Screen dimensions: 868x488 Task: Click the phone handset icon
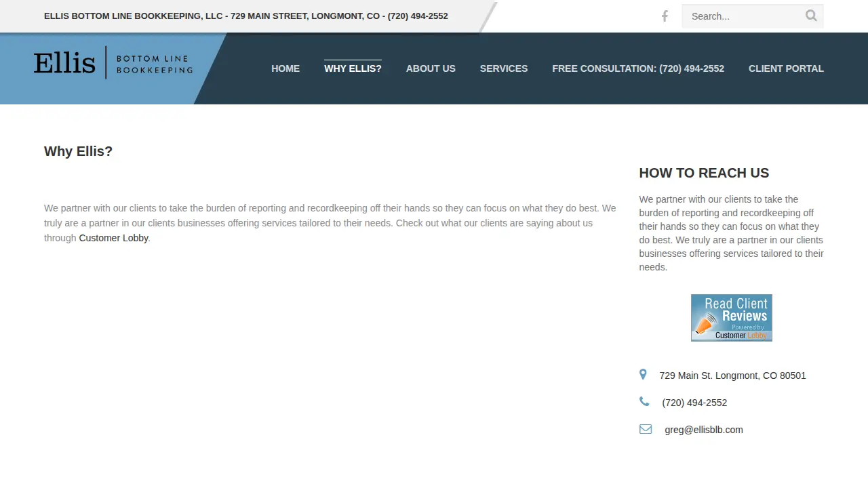644,402
